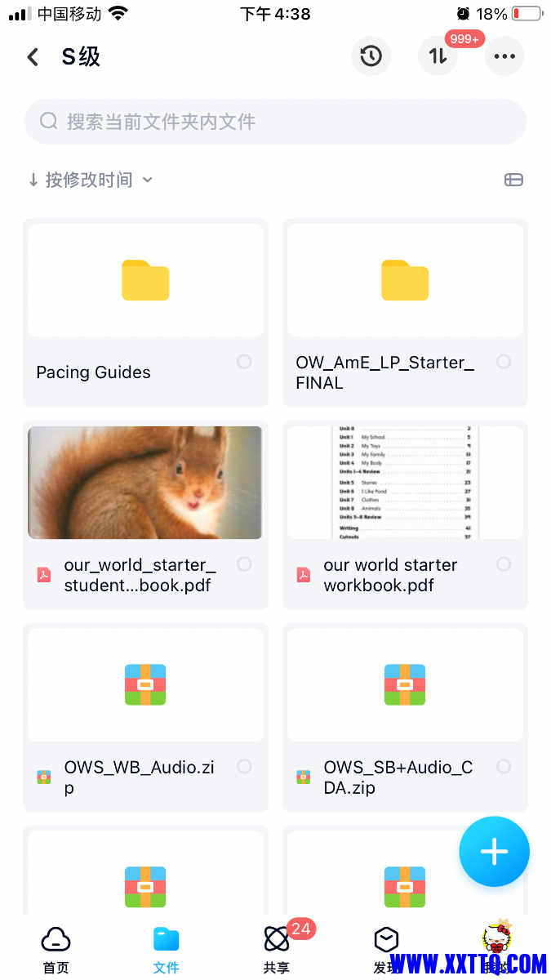The height and width of the screenshot is (980, 551).
Task: Tap the Wi-Fi status icon
Action: 118,14
